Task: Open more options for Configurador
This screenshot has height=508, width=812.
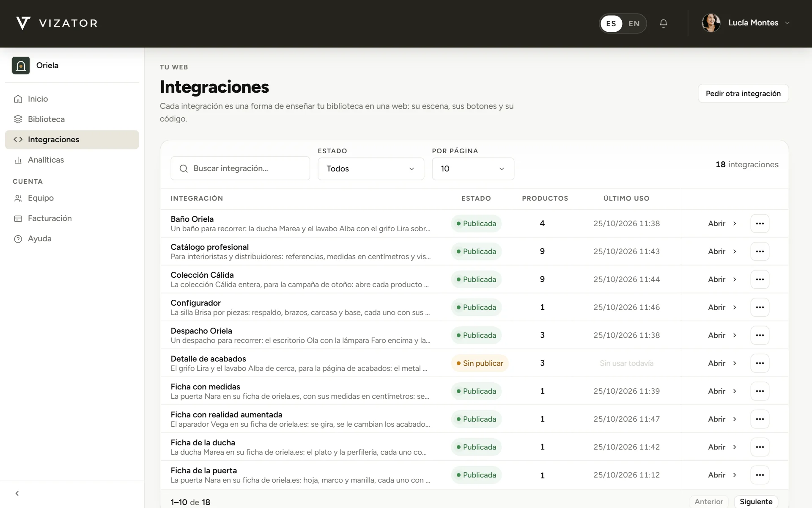Action: 760,307
